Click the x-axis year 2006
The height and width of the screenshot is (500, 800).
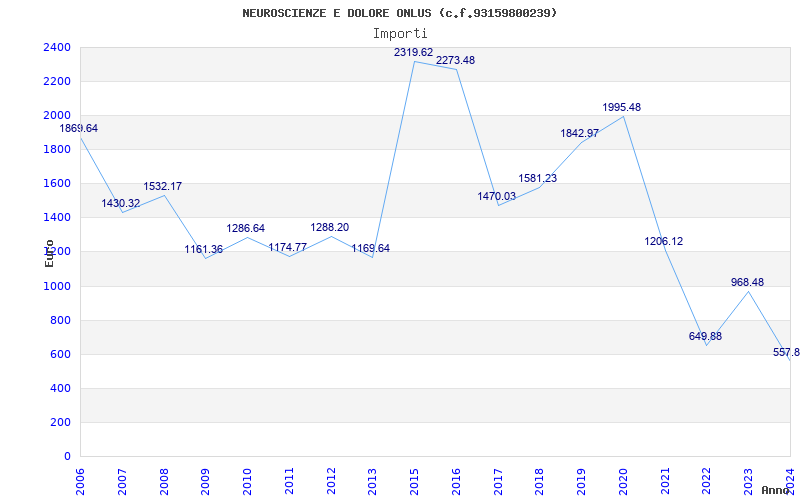(x=81, y=482)
